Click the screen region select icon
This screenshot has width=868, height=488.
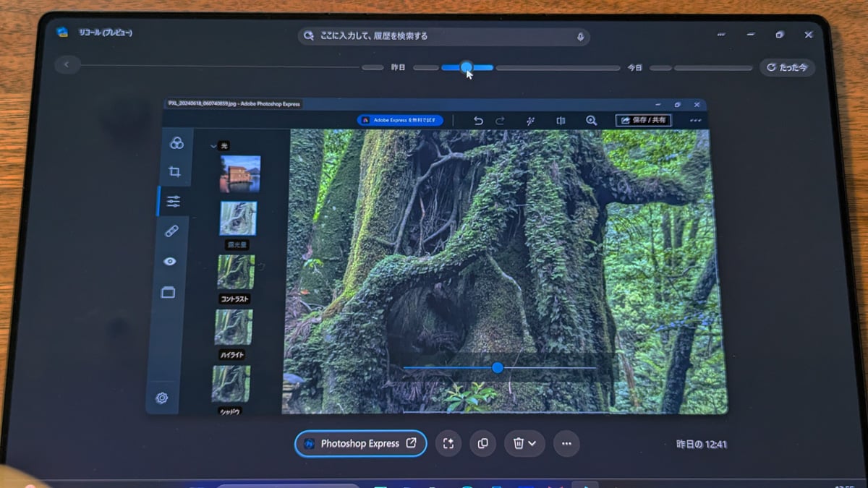[448, 443]
